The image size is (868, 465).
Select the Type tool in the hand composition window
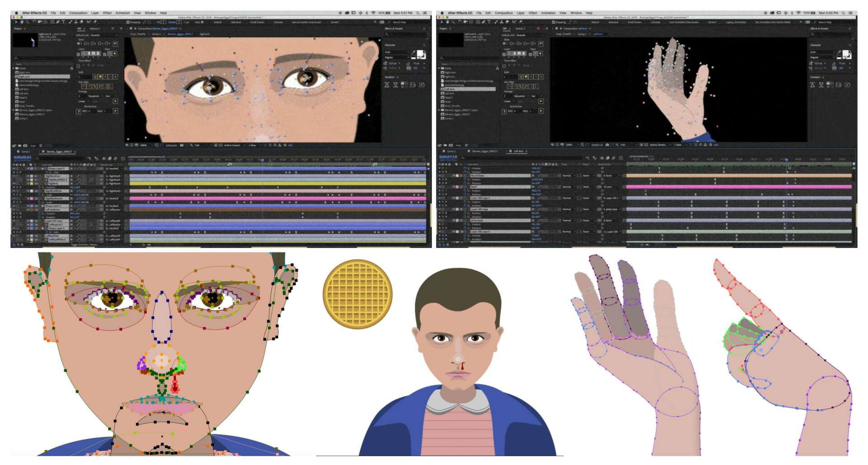(x=488, y=22)
